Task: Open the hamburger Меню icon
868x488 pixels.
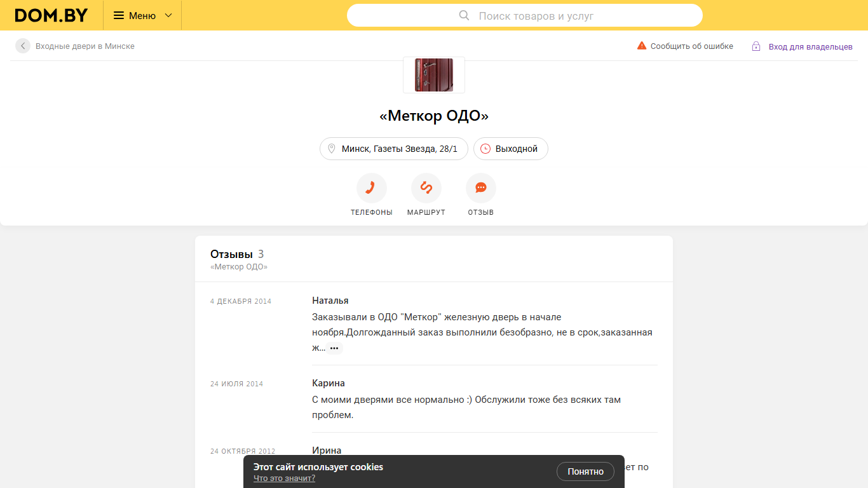Action: (x=119, y=15)
